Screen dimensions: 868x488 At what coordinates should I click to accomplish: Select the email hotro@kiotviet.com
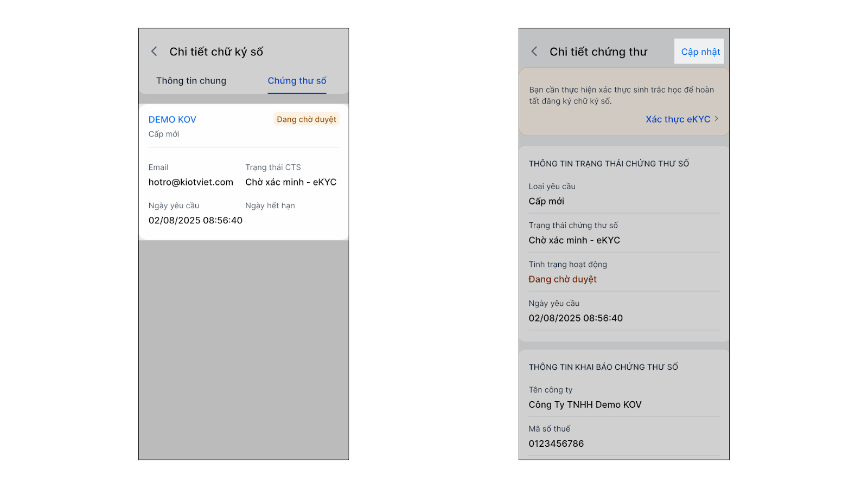point(191,182)
